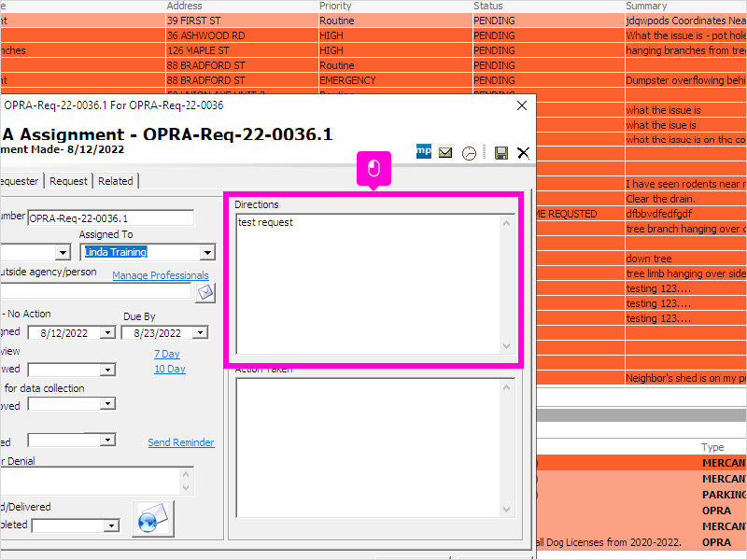Switch to the Requester tab
The height and width of the screenshot is (560, 747).
coord(20,181)
